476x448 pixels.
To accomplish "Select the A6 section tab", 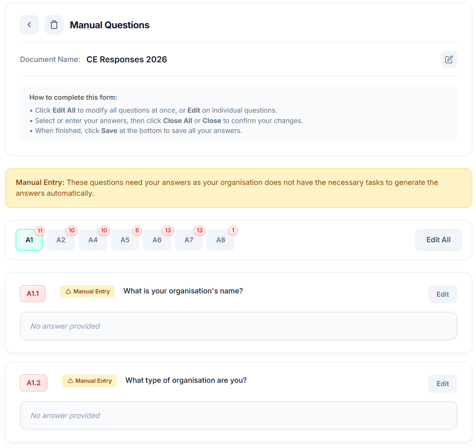I will point(157,240).
